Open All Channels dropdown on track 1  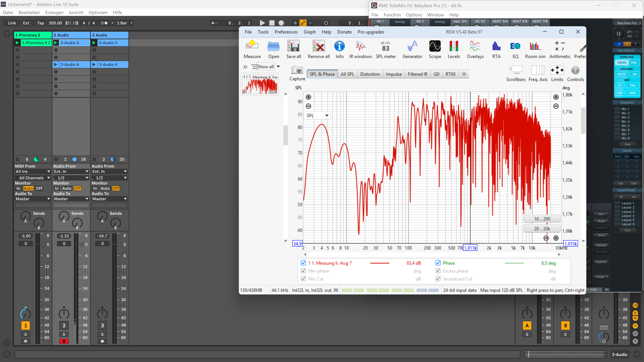(33, 178)
